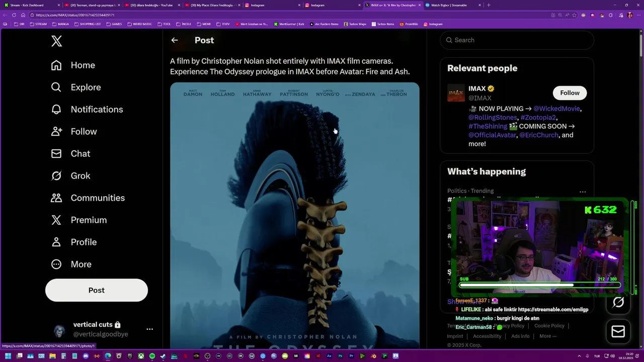Open Notifications in the sidebar
This screenshot has height=362, width=644.
click(87, 110)
